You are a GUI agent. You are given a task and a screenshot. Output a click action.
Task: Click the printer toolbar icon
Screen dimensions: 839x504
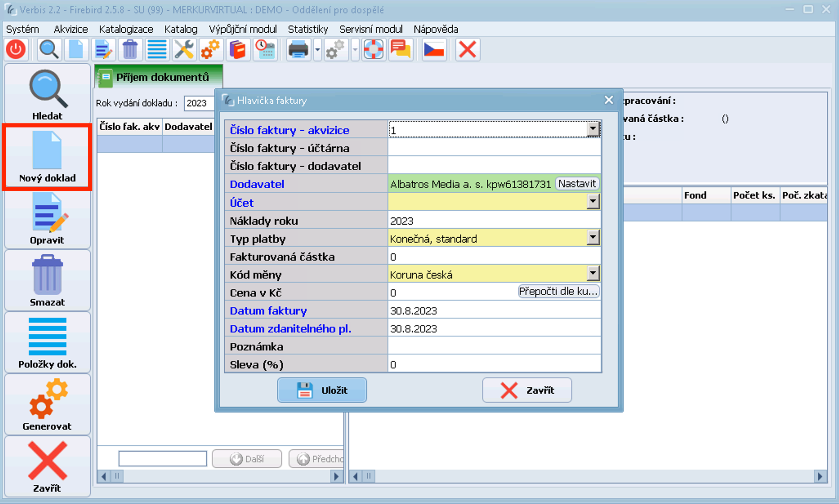(298, 50)
